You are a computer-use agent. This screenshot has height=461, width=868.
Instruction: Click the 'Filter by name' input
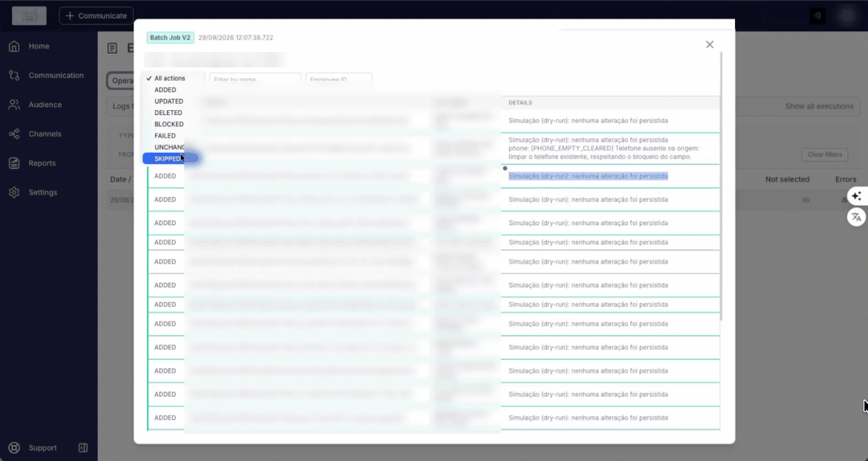coord(255,79)
